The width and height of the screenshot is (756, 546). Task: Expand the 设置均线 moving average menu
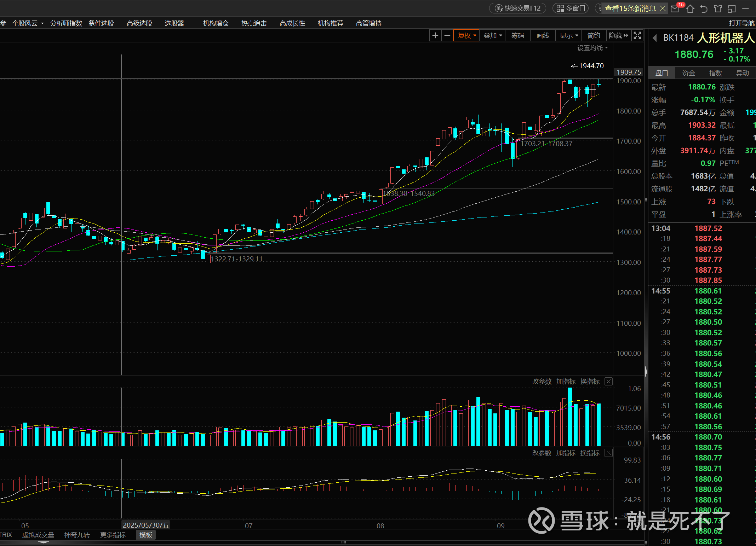click(592, 48)
